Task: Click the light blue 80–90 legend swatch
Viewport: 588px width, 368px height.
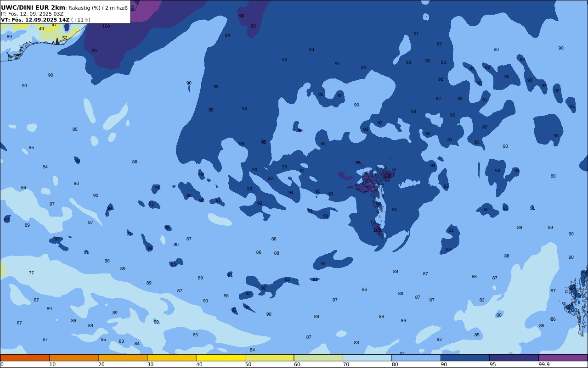Action: pos(416,357)
